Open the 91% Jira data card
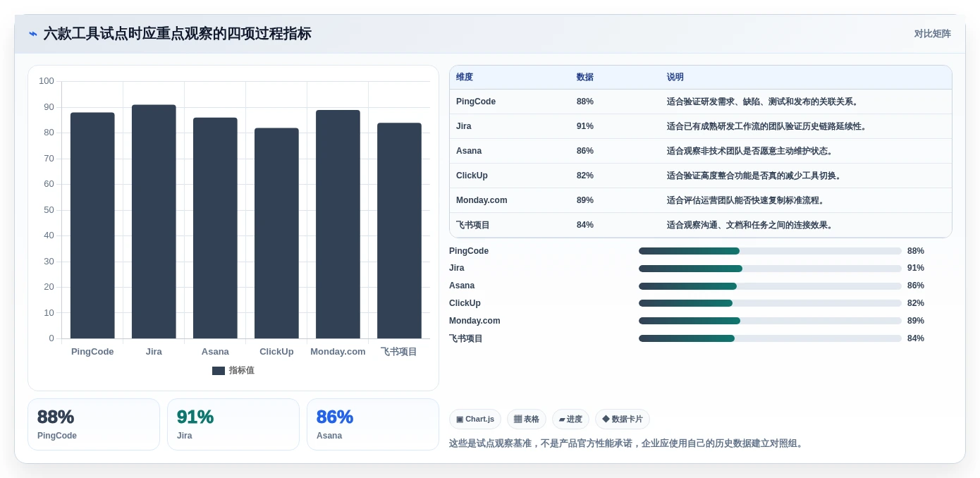 pyautogui.click(x=233, y=424)
